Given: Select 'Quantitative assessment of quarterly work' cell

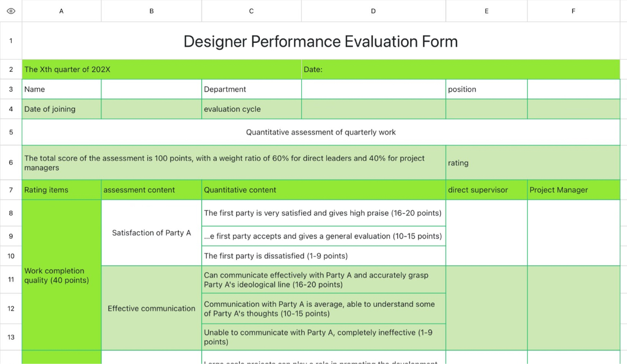Looking at the screenshot, I should click(x=321, y=132).
